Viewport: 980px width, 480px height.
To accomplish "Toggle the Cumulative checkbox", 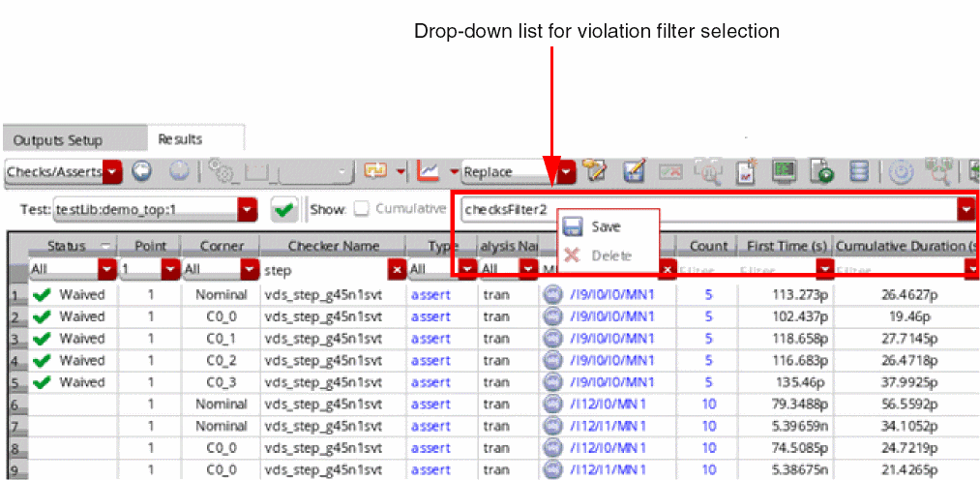I will (x=361, y=209).
